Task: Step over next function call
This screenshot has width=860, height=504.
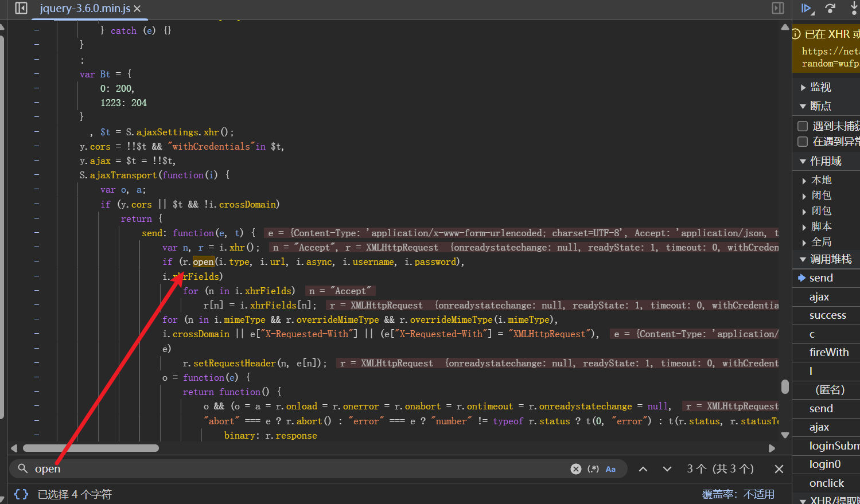Action: point(830,9)
